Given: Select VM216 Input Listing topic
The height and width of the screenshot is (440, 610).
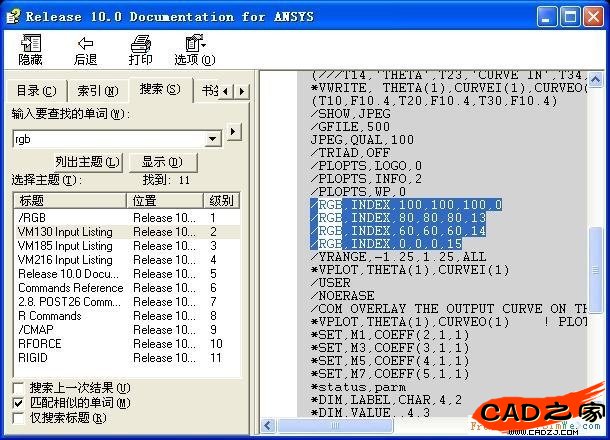Looking at the screenshot, I should click(x=127, y=260).
